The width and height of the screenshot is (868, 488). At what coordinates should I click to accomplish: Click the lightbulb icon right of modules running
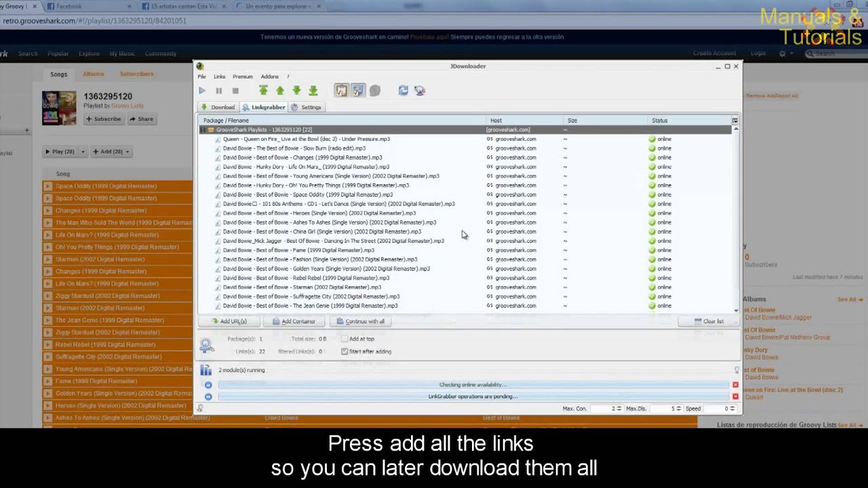click(x=736, y=370)
